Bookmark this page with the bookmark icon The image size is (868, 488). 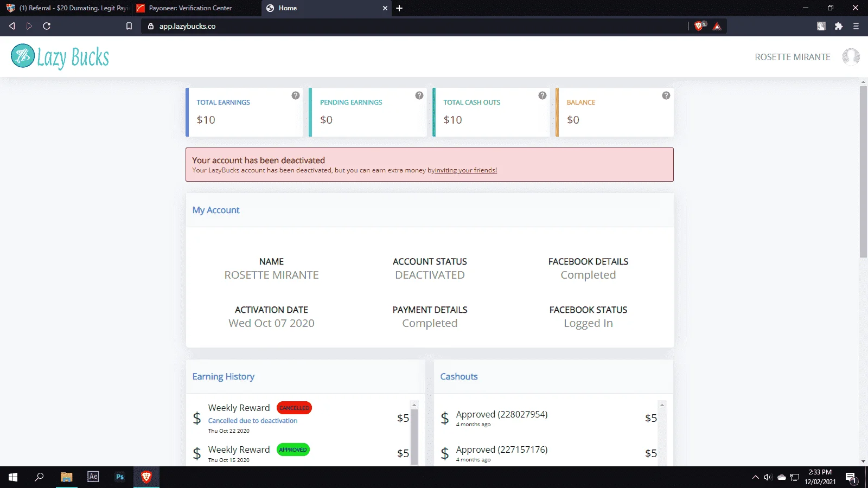click(129, 26)
